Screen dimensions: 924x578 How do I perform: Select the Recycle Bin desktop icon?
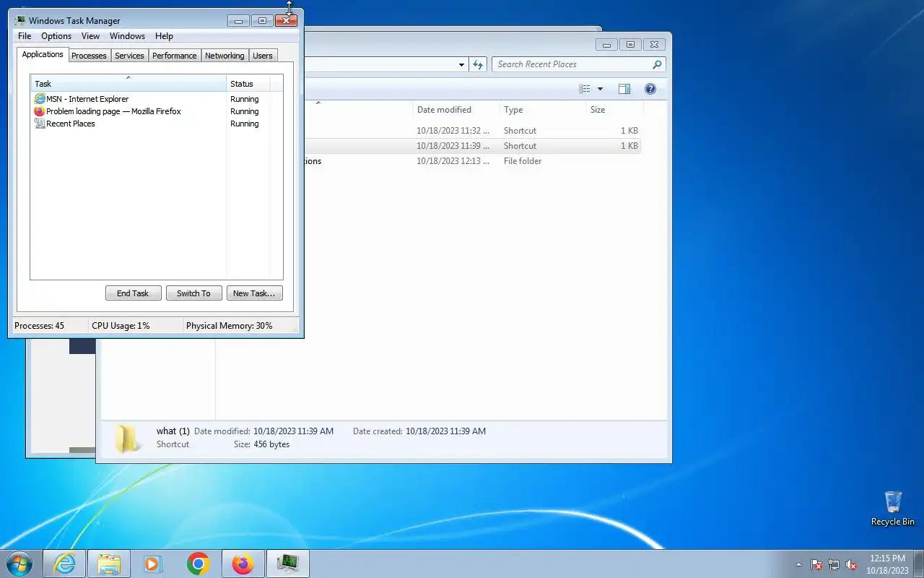pyautogui.click(x=893, y=509)
